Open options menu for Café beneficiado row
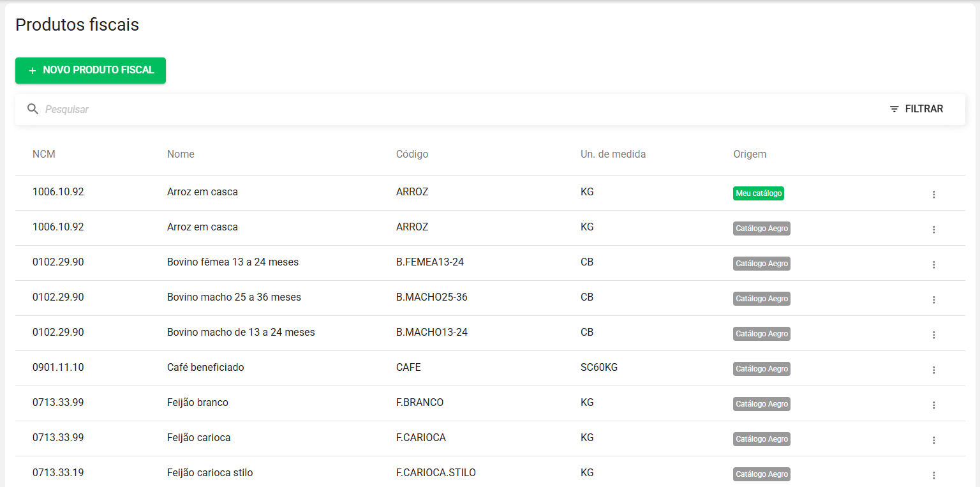The height and width of the screenshot is (487, 980). click(933, 370)
